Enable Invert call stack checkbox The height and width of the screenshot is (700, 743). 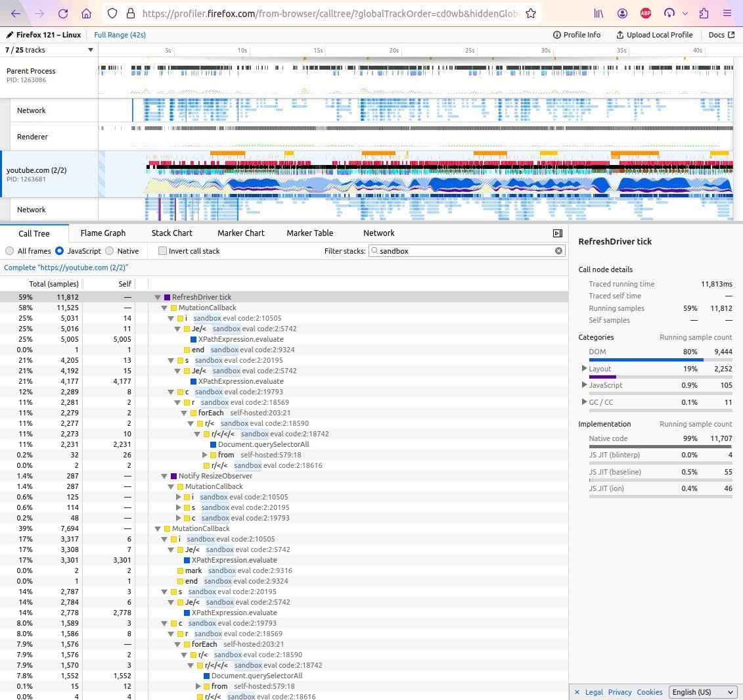[163, 251]
